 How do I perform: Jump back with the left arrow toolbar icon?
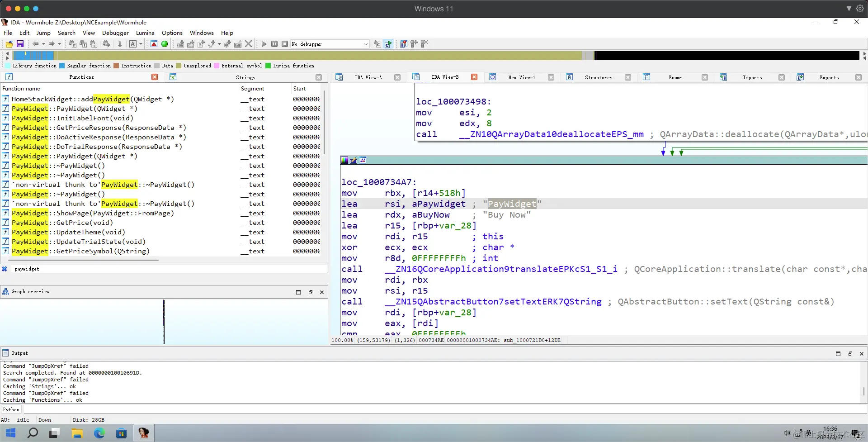(x=35, y=44)
